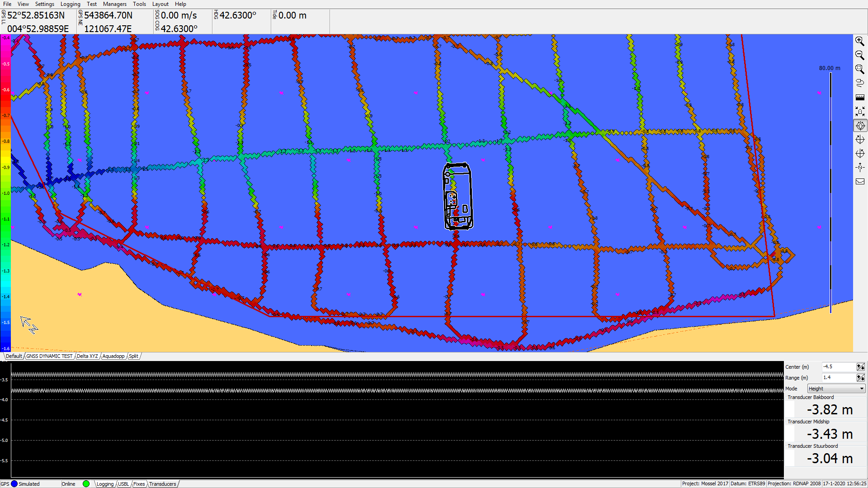This screenshot has width=868, height=488.
Task: Click the envelope-shaped chart icon
Action: [x=860, y=182]
